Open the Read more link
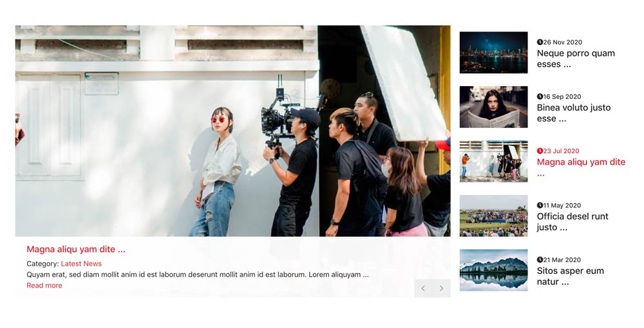644x328 pixels. tap(44, 286)
